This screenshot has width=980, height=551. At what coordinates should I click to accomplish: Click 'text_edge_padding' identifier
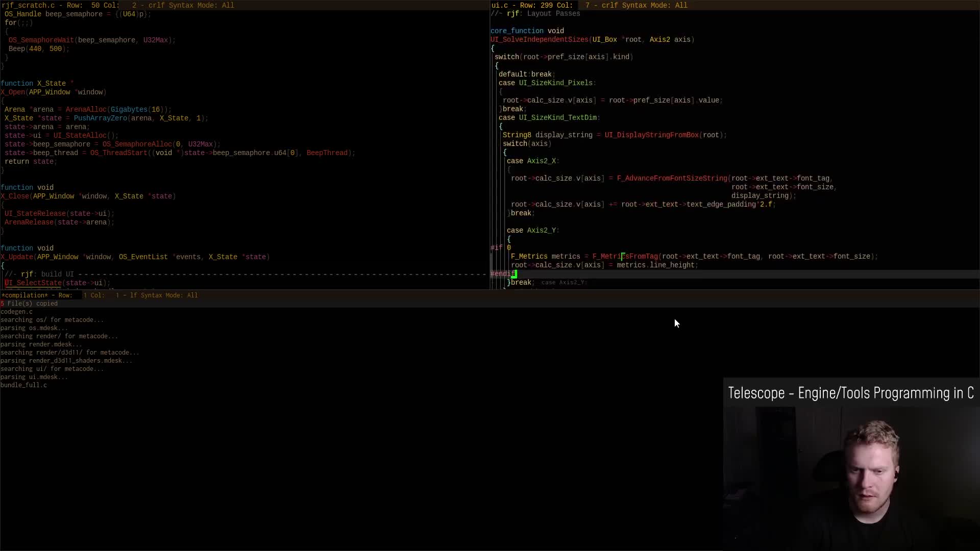pos(721,204)
